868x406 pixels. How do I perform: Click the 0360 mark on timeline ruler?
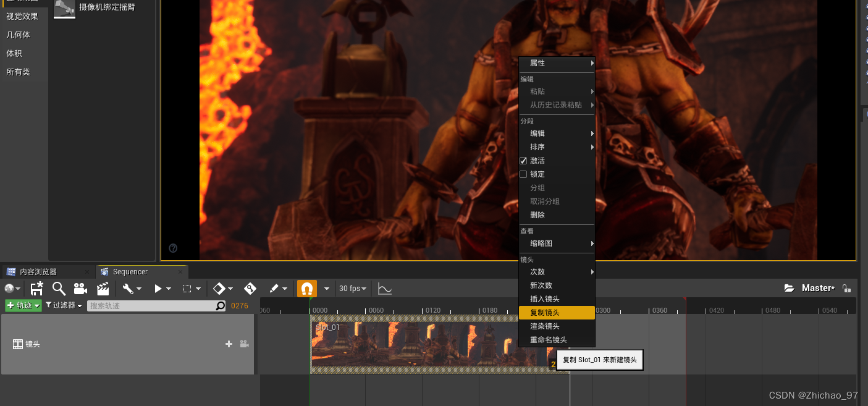pos(660,310)
